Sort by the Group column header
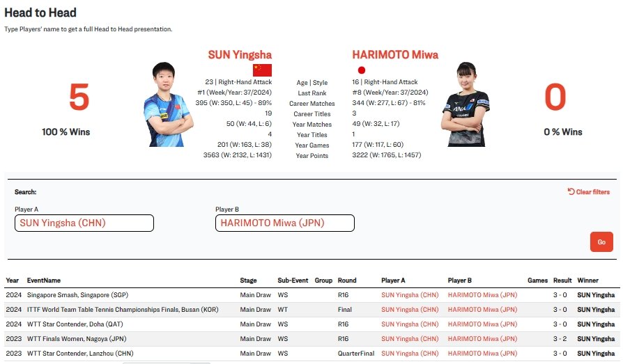 click(x=323, y=280)
